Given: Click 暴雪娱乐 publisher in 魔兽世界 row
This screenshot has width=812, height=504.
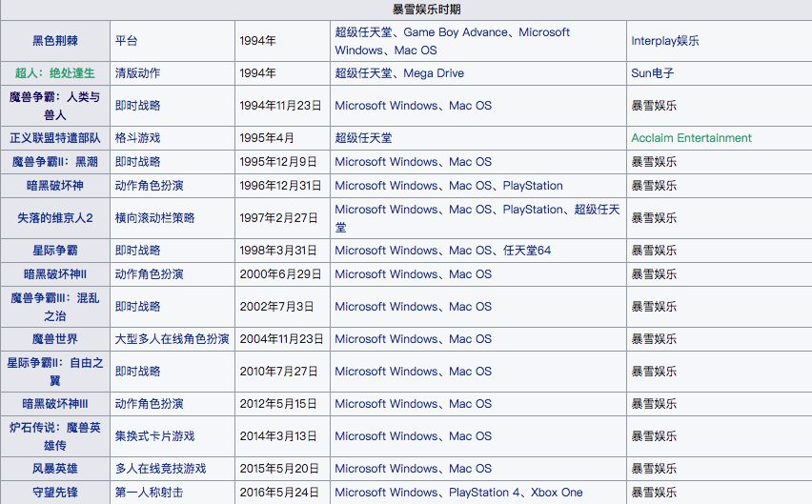Looking at the screenshot, I should 654,339.
